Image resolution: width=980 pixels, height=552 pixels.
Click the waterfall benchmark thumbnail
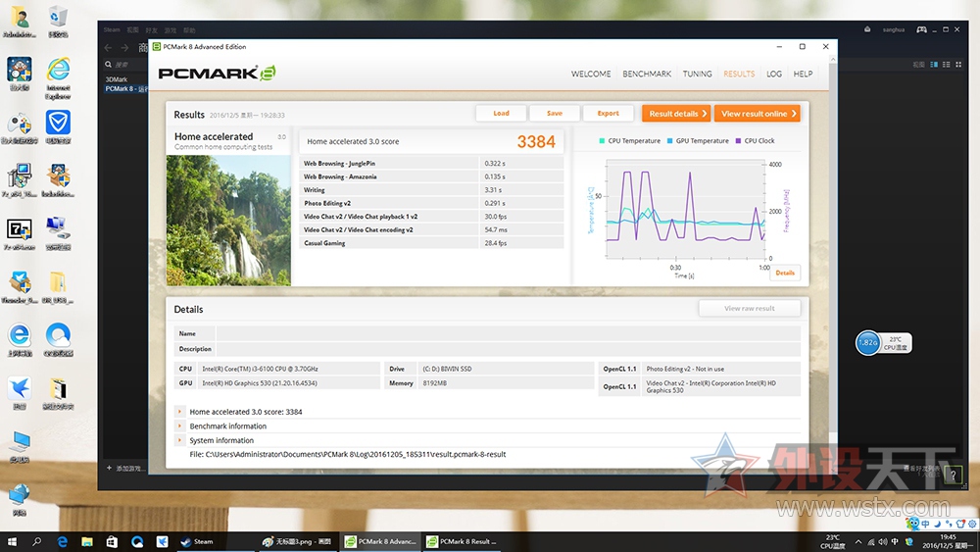pos(228,220)
